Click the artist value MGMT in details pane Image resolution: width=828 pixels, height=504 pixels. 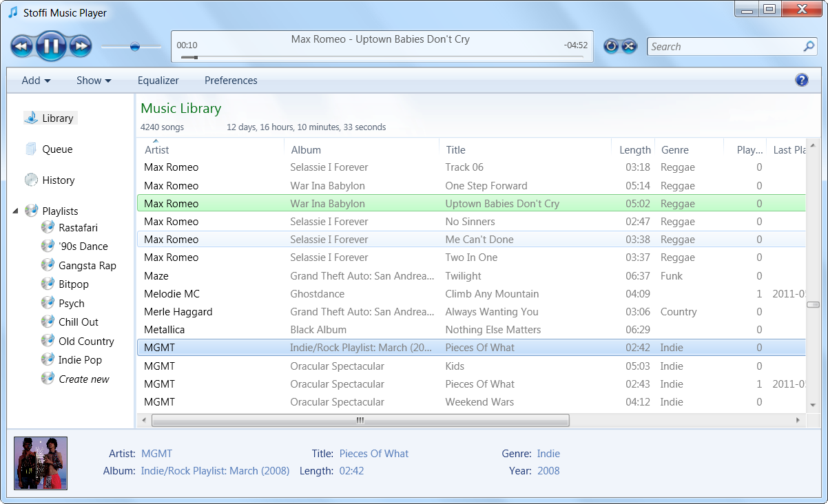(156, 454)
